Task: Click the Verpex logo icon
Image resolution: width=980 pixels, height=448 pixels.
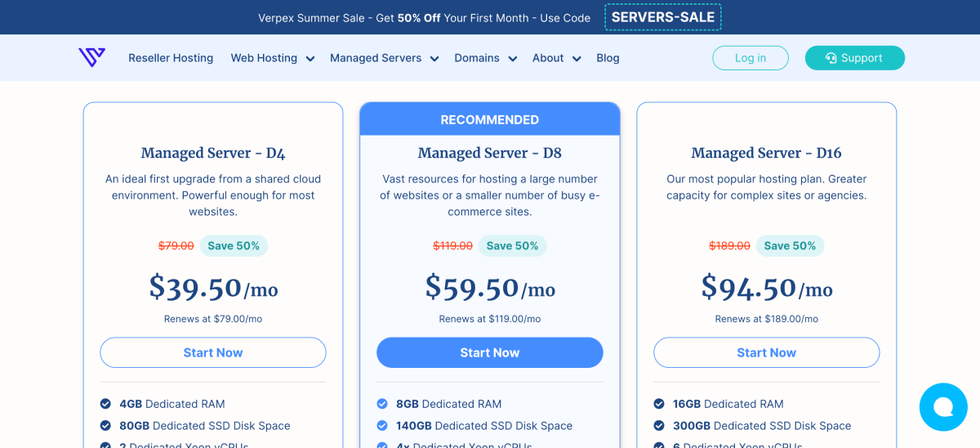Action: coord(91,57)
